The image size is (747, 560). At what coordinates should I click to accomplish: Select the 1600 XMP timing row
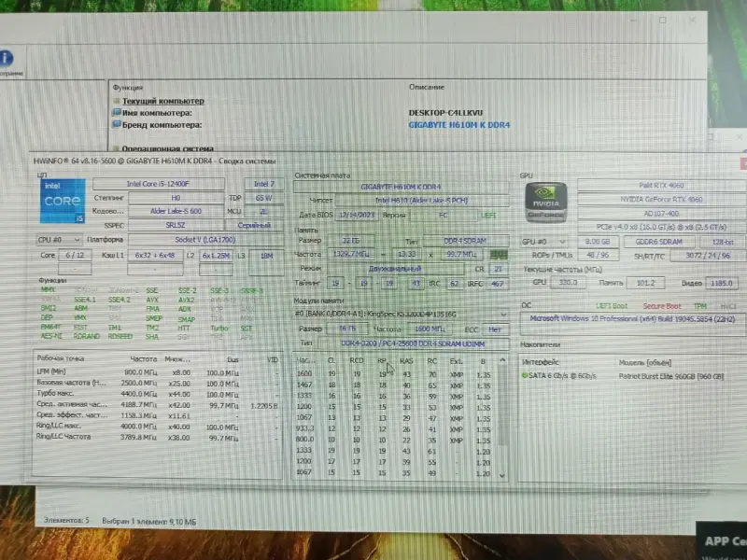[x=394, y=374]
